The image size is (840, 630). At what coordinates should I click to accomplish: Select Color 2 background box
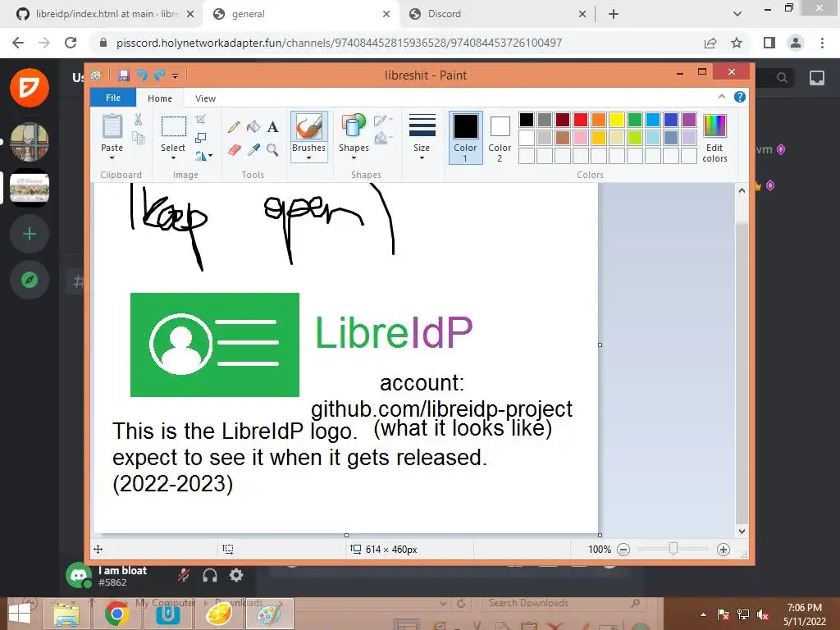pos(500,138)
